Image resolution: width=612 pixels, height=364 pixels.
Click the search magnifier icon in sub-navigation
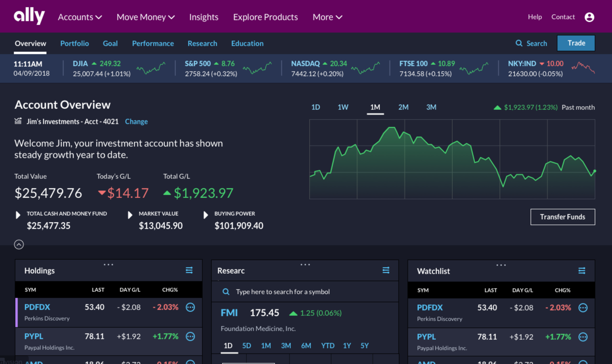pyautogui.click(x=519, y=43)
